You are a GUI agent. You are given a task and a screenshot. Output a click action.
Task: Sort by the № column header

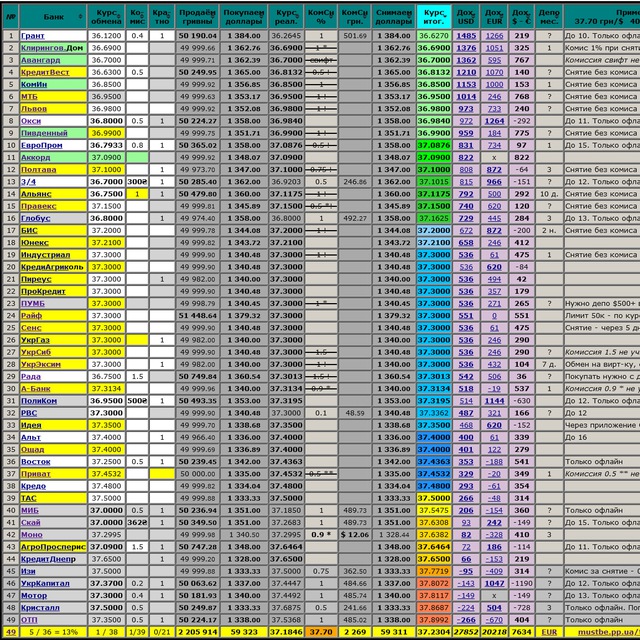pos(11,17)
